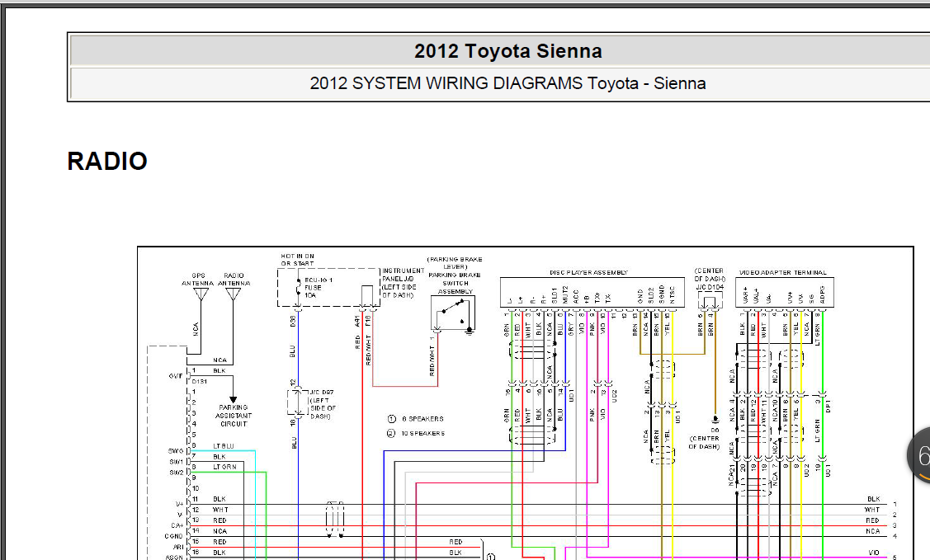Click the D131 connector label
The width and height of the screenshot is (930, 560).
[x=200, y=382]
